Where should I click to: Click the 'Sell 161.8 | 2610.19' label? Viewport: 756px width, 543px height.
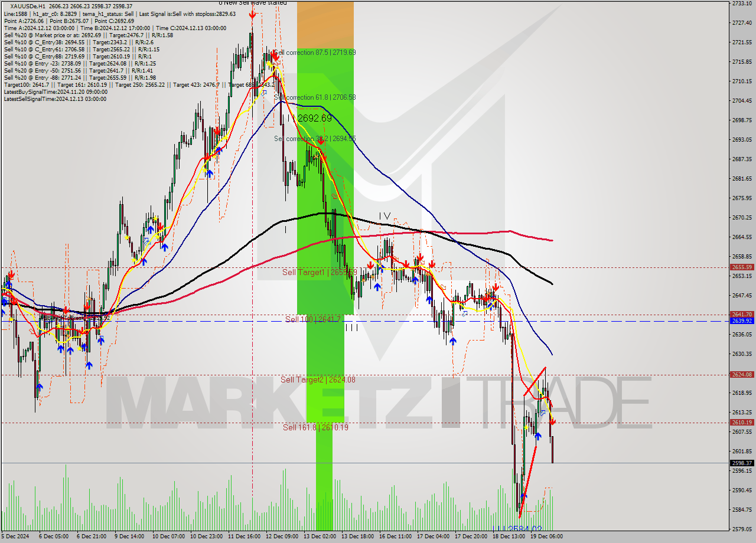tap(315, 427)
